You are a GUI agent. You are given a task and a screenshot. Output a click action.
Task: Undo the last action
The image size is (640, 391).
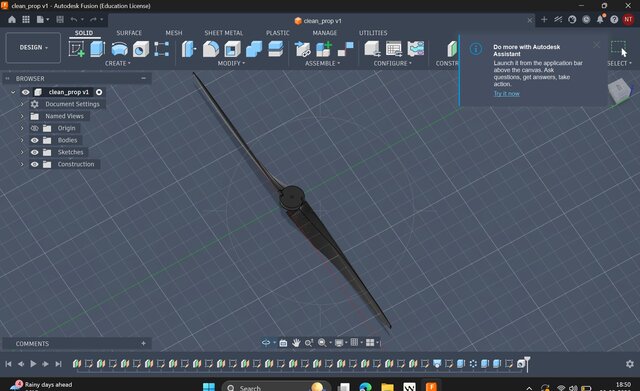click(73, 19)
